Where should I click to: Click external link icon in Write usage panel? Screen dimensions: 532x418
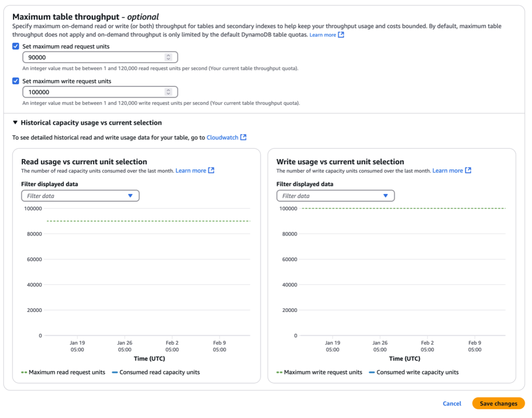(468, 171)
